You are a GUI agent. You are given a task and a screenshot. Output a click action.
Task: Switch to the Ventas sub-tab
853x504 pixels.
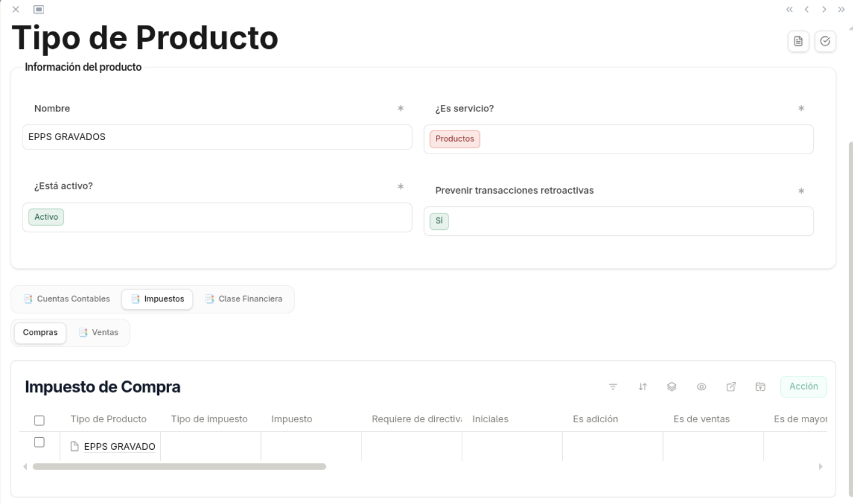tap(99, 332)
